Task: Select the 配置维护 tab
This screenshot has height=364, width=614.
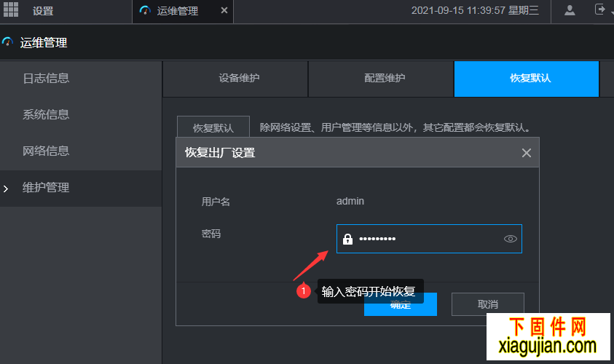Action: 381,79
